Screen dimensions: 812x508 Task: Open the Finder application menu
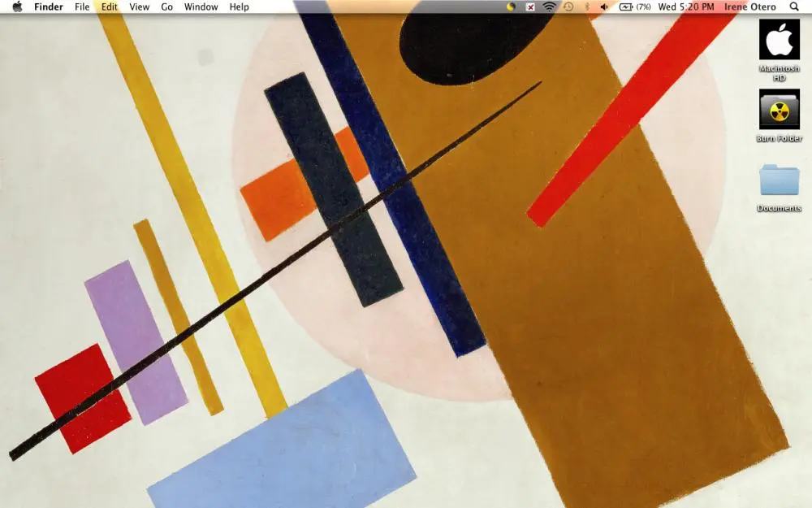click(x=49, y=7)
